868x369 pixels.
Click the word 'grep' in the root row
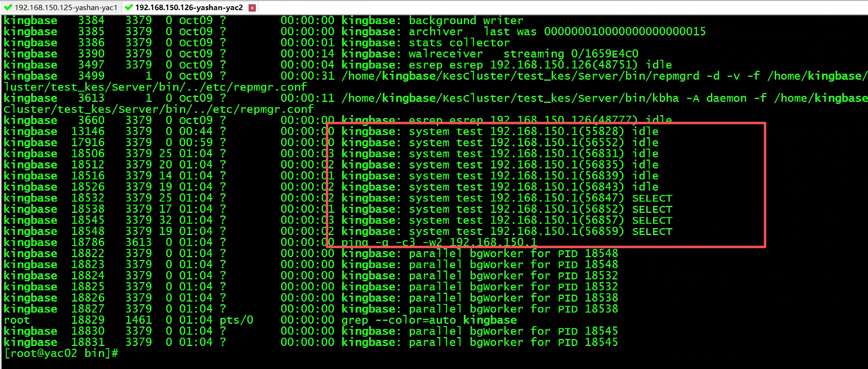pyautogui.click(x=355, y=320)
